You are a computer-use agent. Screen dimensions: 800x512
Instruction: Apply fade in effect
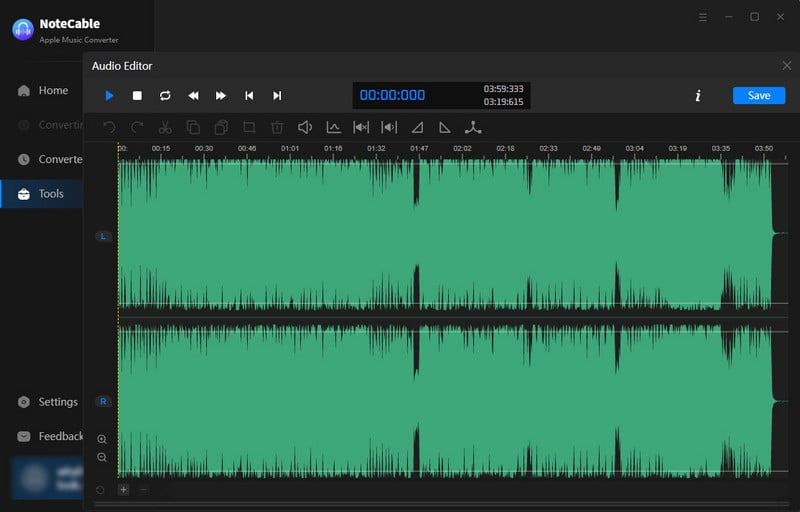pos(417,127)
